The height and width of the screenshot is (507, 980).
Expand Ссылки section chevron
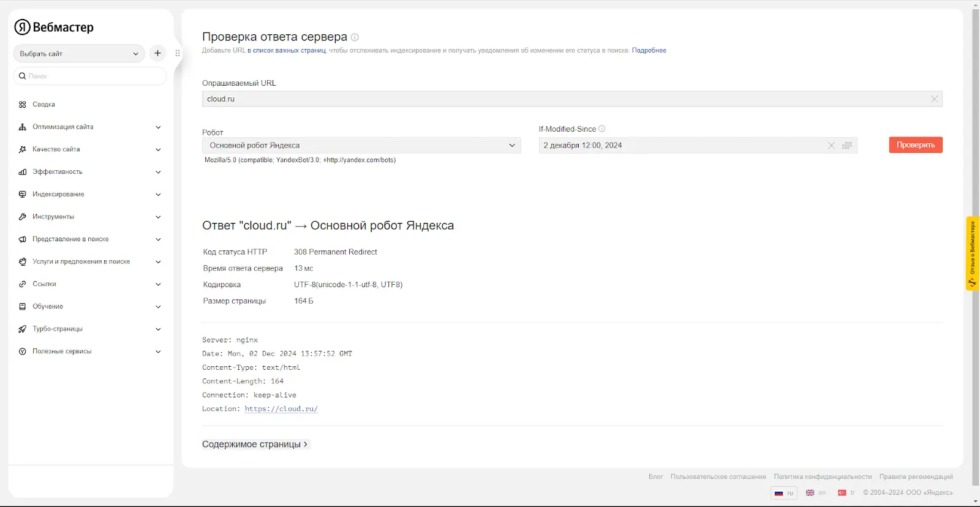pyautogui.click(x=158, y=284)
